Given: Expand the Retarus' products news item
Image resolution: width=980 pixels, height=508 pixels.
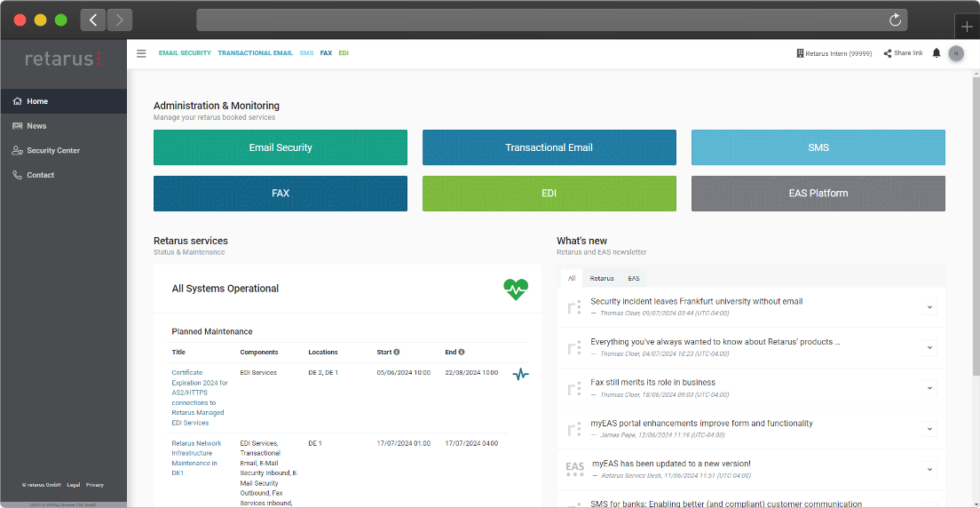Looking at the screenshot, I should pyautogui.click(x=929, y=347).
